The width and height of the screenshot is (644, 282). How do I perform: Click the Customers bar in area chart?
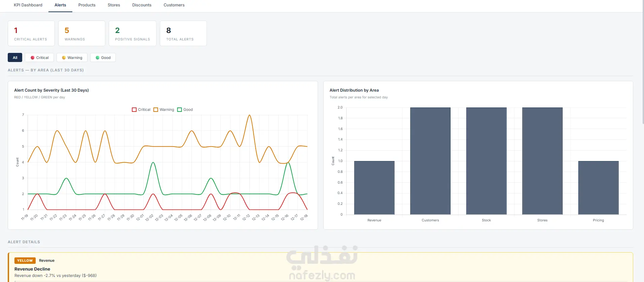tap(430, 161)
